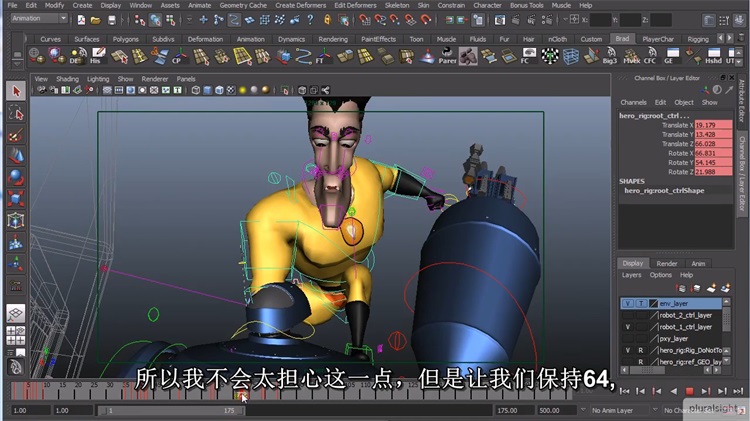Click the current frame marker on timeline

[x=241, y=395]
